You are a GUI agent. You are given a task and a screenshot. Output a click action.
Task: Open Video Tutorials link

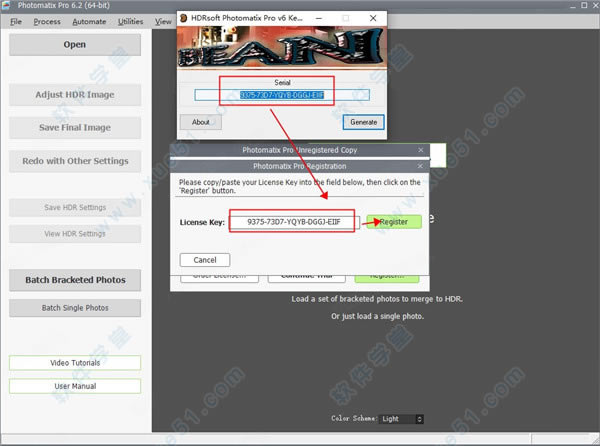pos(75,363)
